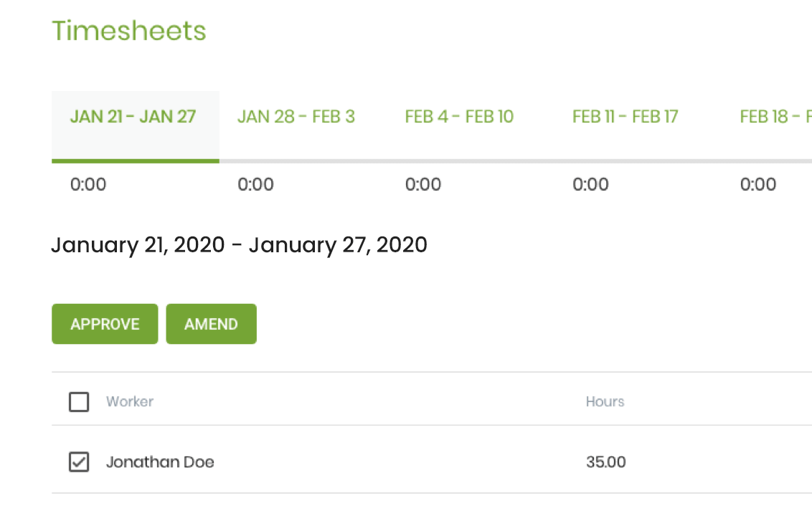Sort by the Hours column header
This screenshot has height=516, width=812.
tap(605, 401)
